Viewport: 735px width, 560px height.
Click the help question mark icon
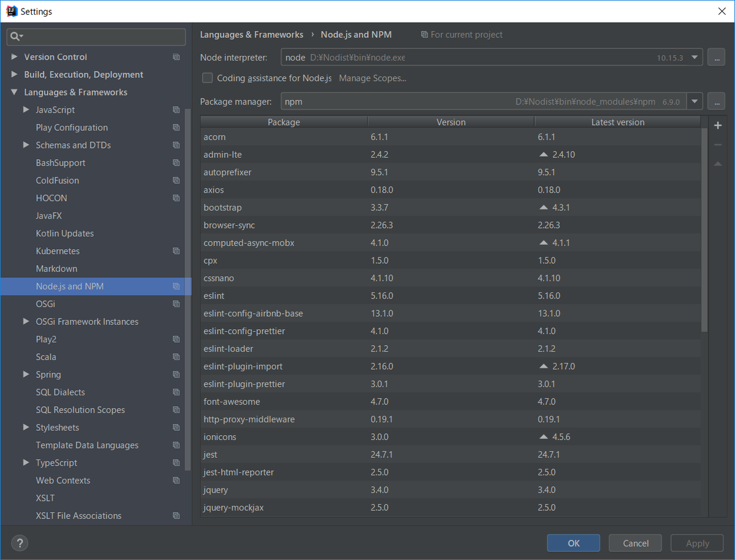point(20,543)
